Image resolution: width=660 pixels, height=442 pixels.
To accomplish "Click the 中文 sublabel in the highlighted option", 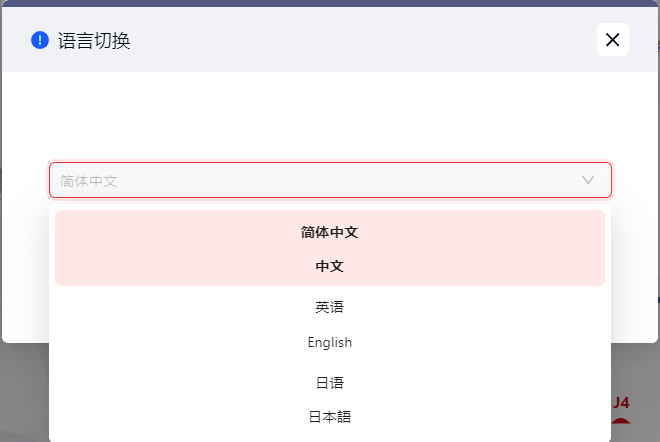I will (x=330, y=267).
